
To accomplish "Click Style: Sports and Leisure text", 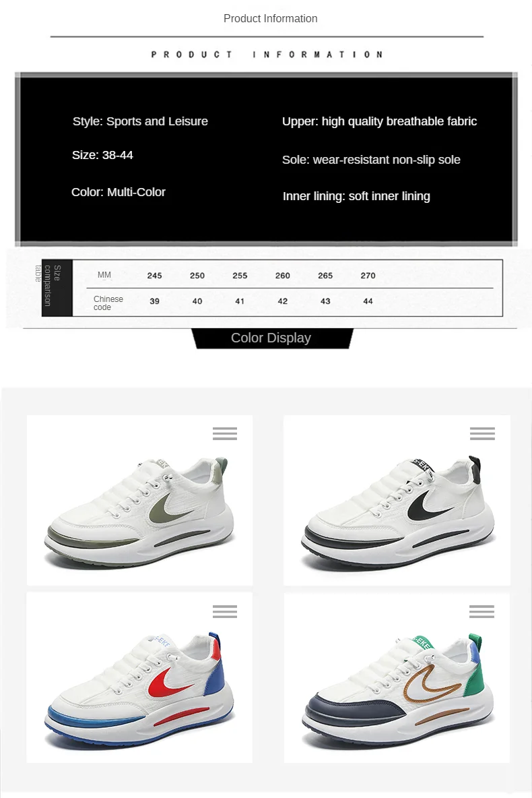I will 140,121.
